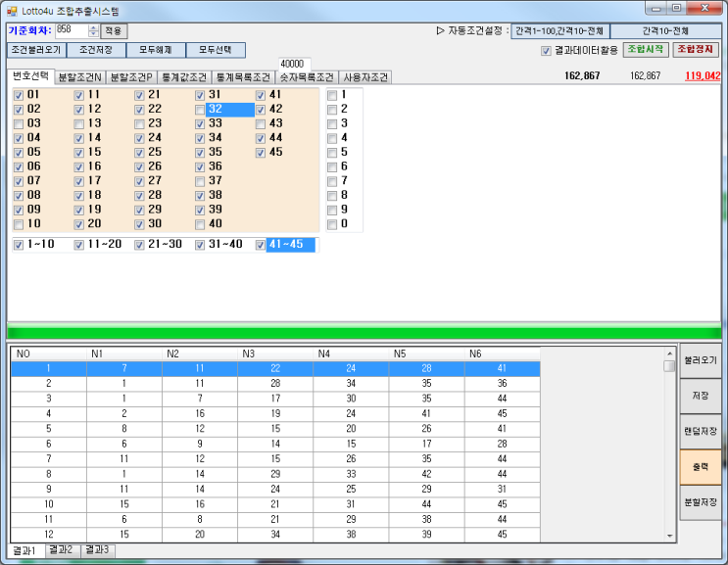The image size is (728, 565).
Task: Click the 분할저장 button
Action: click(x=701, y=502)
